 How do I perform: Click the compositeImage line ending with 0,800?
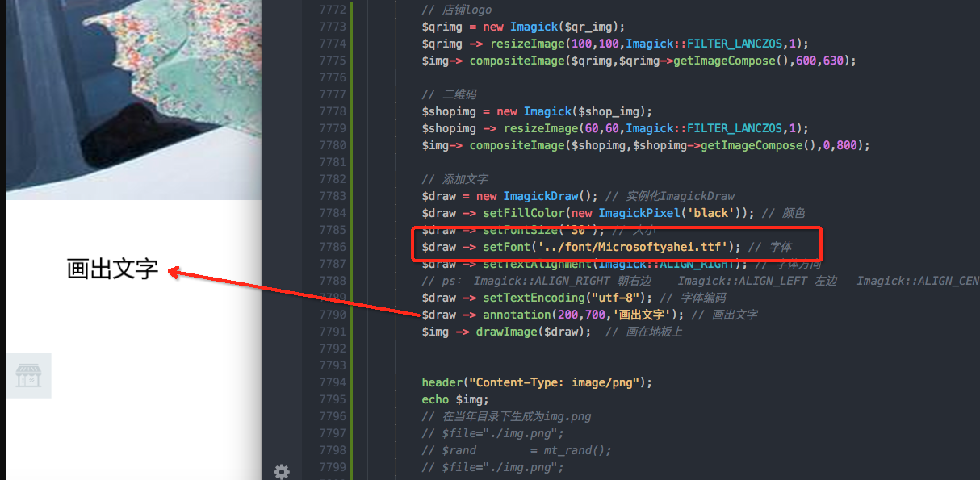pyautogui.click(x=646, y=146)
